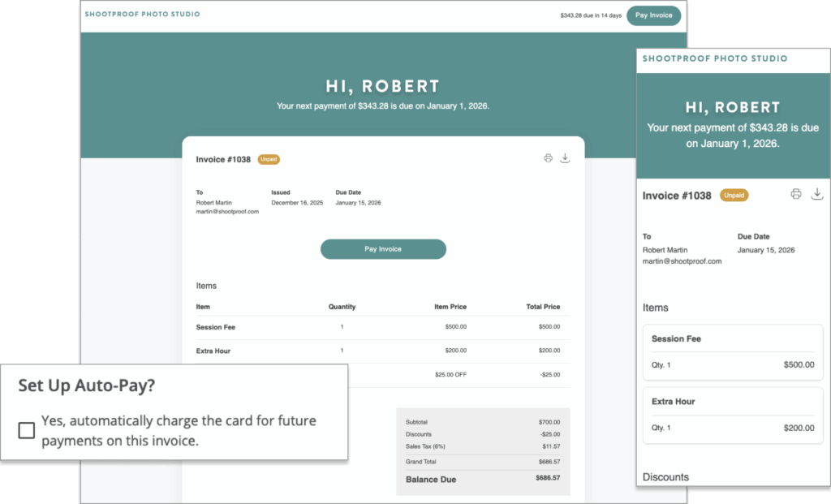Select the Items section heading
Screen dimensions: 831x504
click(x=206, y=286)
